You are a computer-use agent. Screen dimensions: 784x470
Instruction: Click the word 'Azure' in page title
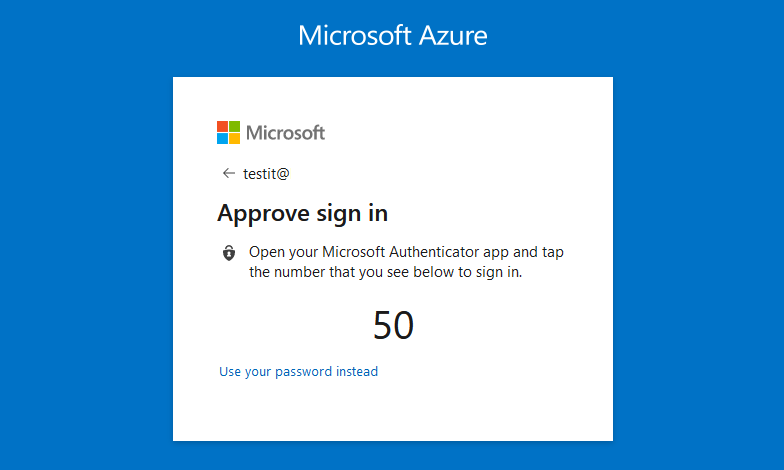[x=453, y=36]
